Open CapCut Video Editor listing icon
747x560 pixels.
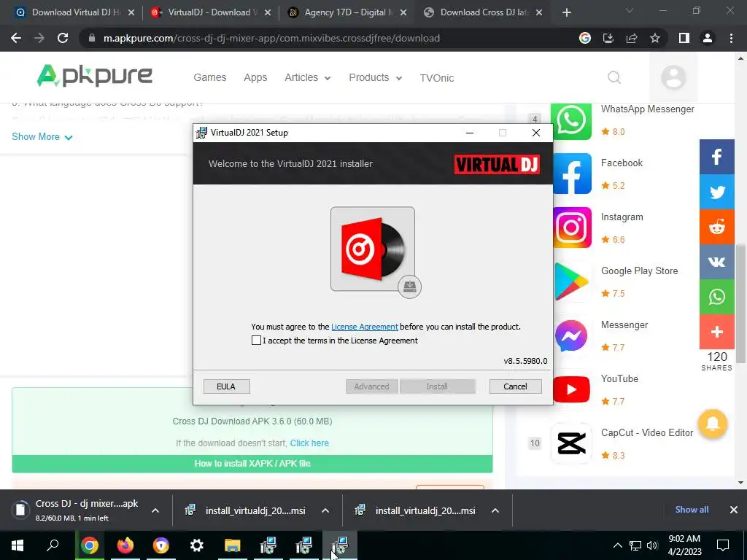pos(572,443)
